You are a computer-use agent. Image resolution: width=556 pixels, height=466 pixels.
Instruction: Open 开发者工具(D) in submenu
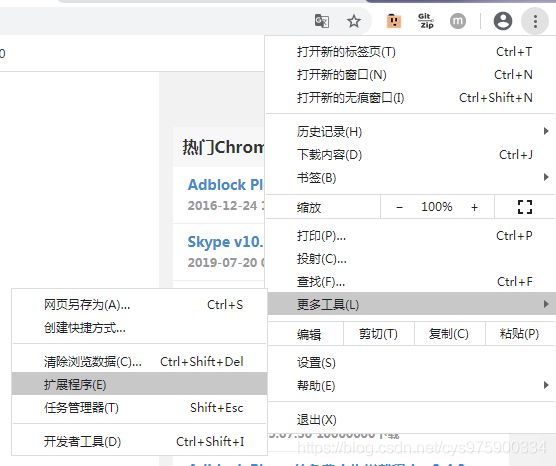(x=139, y=441)
